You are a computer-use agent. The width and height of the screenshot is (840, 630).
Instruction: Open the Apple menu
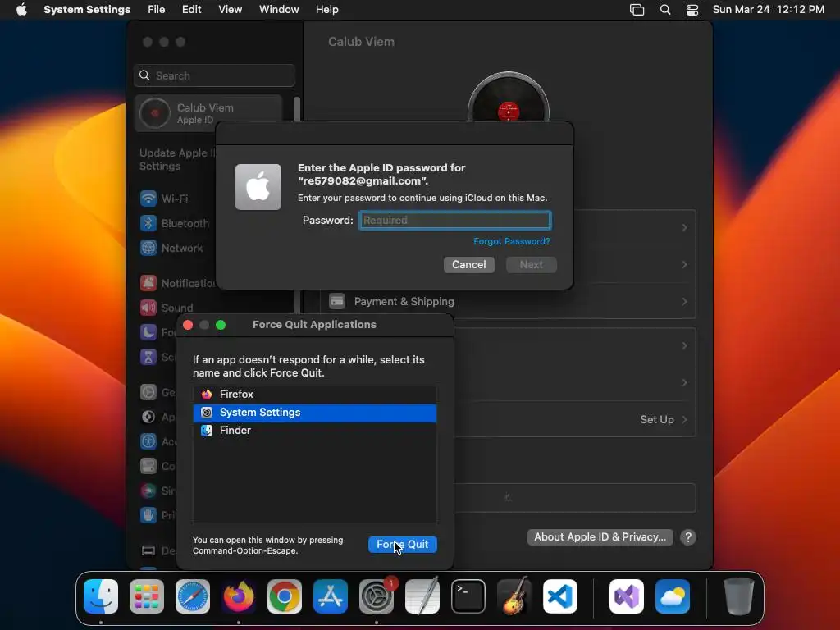[21, 10]
